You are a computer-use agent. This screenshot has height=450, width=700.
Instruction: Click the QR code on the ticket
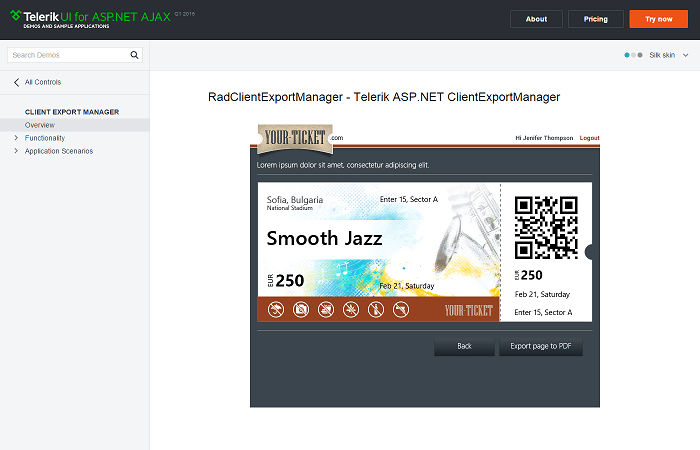click(x=546, y=227)
